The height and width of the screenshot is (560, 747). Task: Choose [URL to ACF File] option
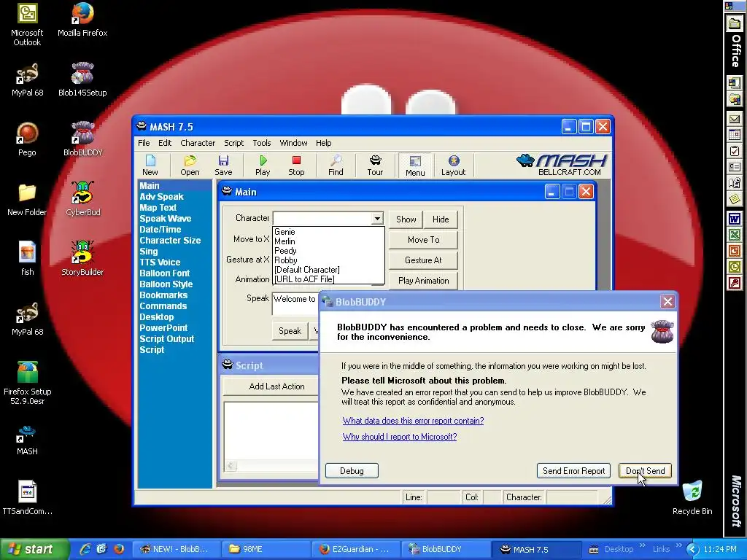coord(328,279)
